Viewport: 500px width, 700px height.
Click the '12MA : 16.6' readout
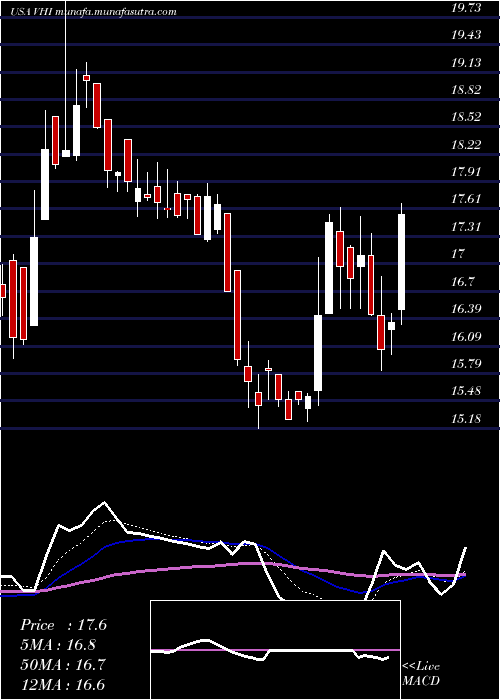click(62, 685)
